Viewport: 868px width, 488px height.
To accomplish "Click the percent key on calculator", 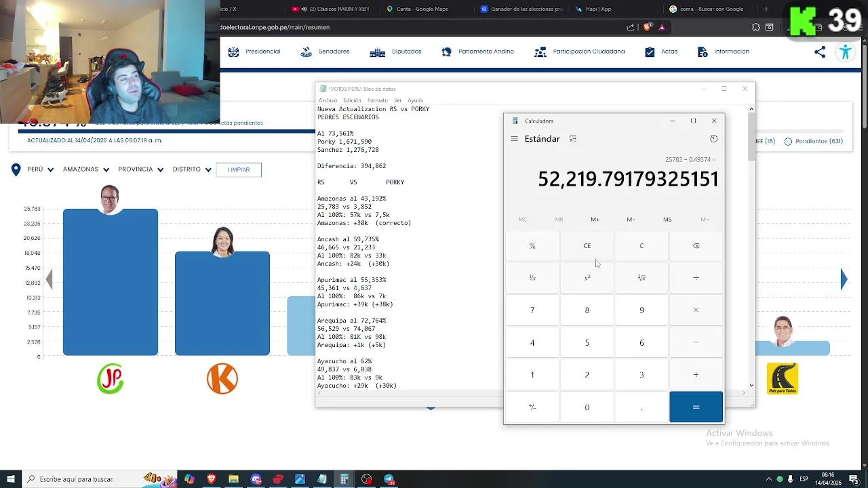I will (532, 246).
